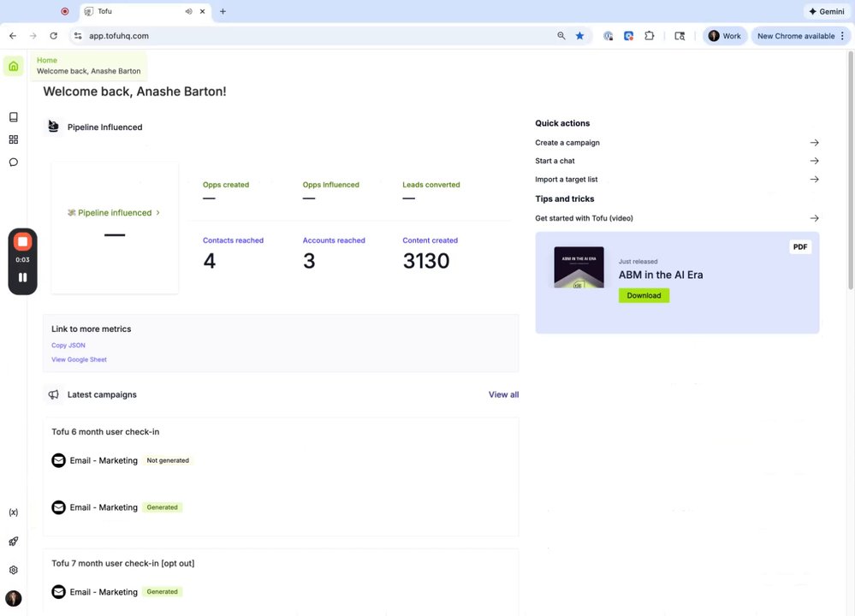Image resolution: width=855 pixels, height=616 pixels.
Task: Close the Tofu browser tab
Action: [x=202, y=11]
